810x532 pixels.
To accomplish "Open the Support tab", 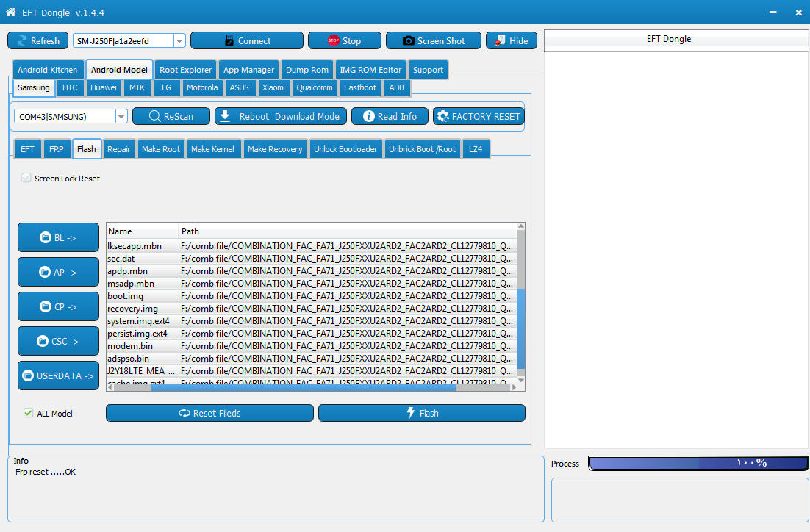I will [428, 70].
